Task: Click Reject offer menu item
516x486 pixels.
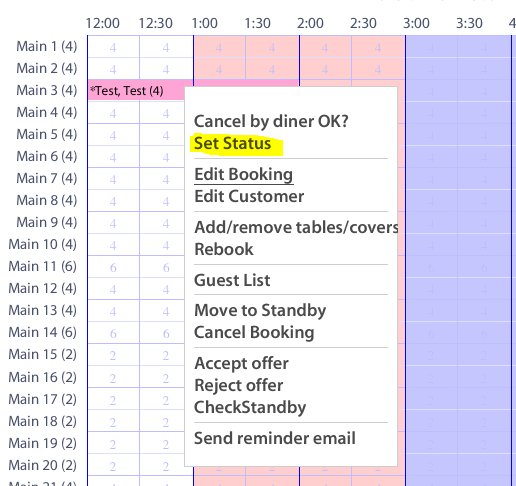Action: [x=239, y=385]
